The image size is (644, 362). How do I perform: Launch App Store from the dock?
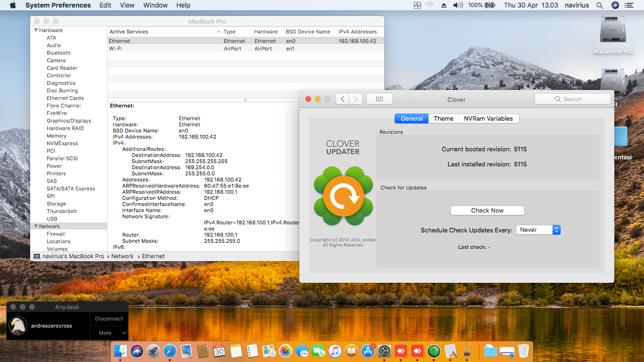click(367, 351)
